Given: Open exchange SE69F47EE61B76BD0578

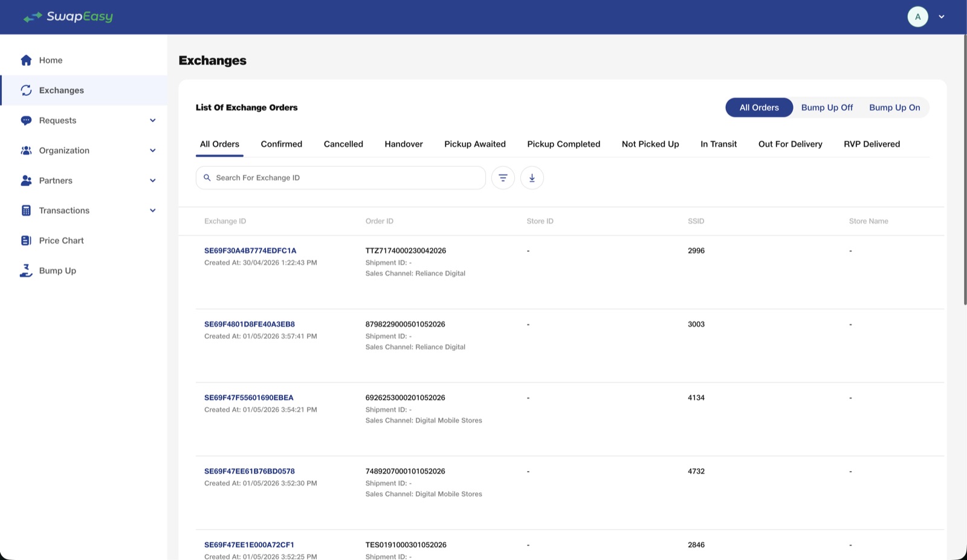Looking at the screenshot, I should point(250,471).
